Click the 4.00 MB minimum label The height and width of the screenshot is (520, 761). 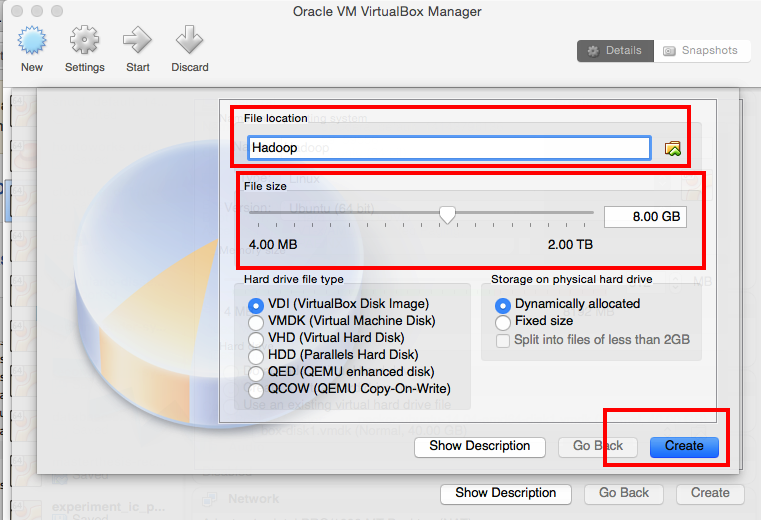pyautogui.click(x=273, y=244)
